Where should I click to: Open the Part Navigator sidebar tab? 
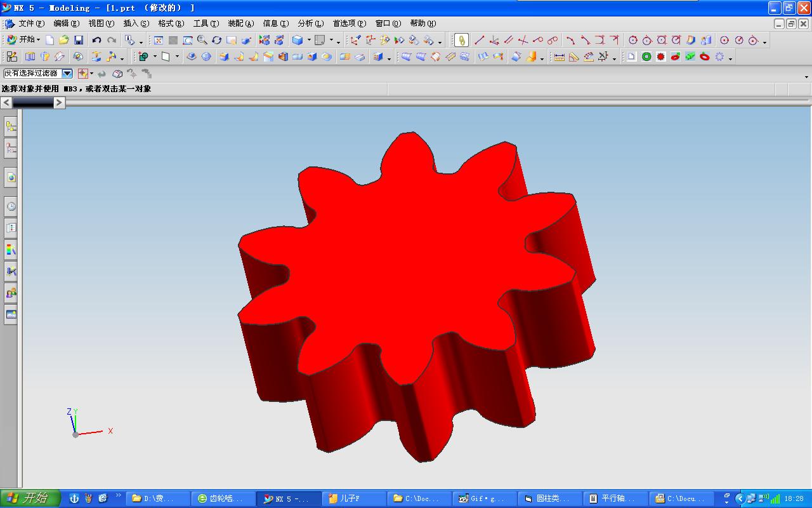coord(11,149)
